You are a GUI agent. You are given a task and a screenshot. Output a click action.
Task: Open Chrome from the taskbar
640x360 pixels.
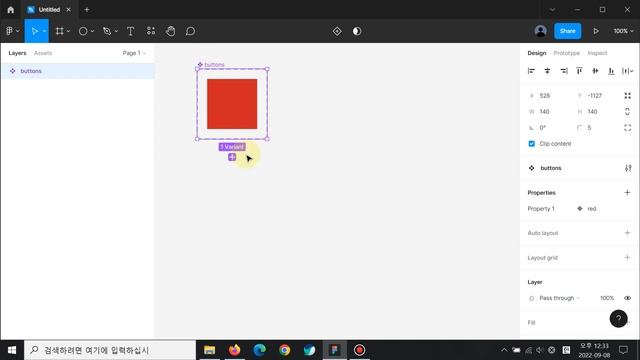click(284, 350)
